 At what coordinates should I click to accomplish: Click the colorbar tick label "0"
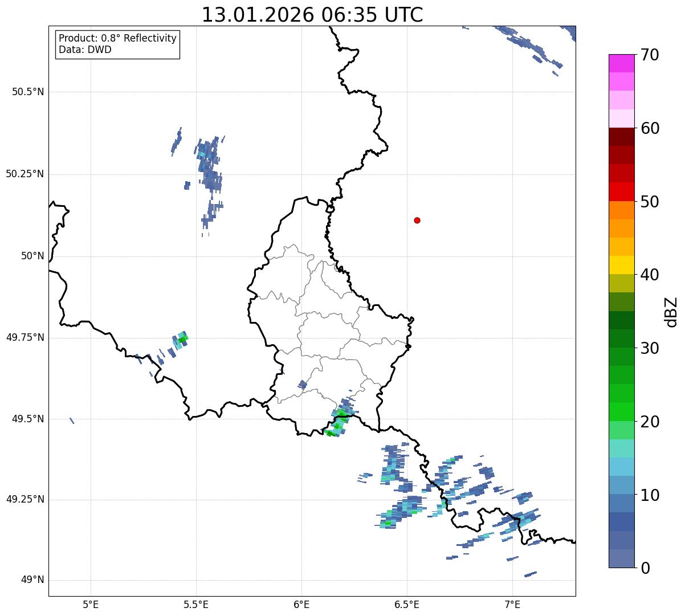645,568
